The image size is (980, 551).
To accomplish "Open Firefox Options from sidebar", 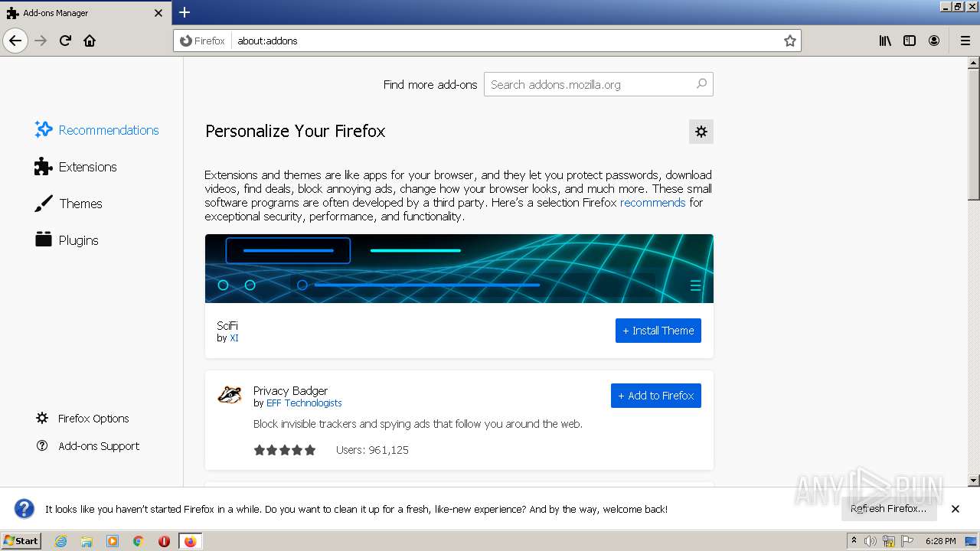I will point(82,419).
